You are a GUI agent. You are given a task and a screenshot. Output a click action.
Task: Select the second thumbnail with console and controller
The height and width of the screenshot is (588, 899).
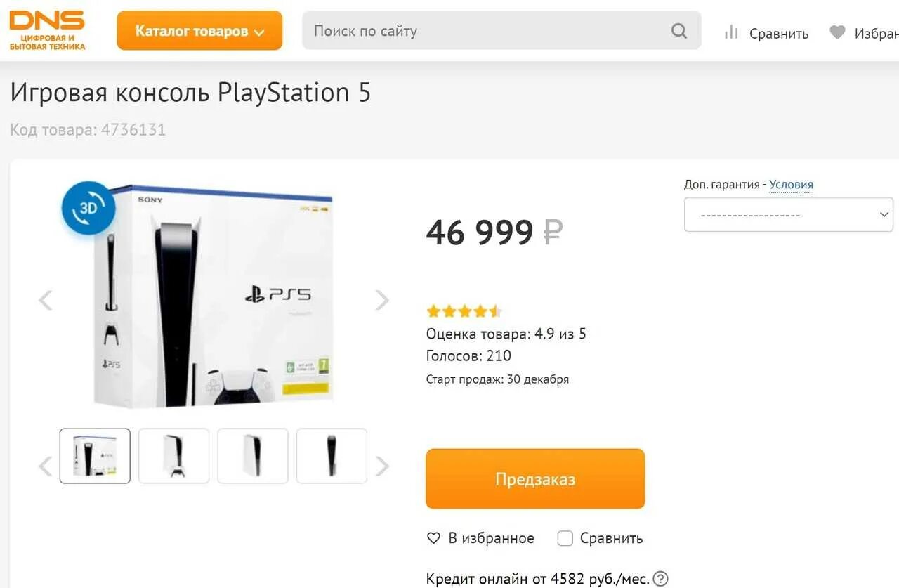click(x=173, y=456)
